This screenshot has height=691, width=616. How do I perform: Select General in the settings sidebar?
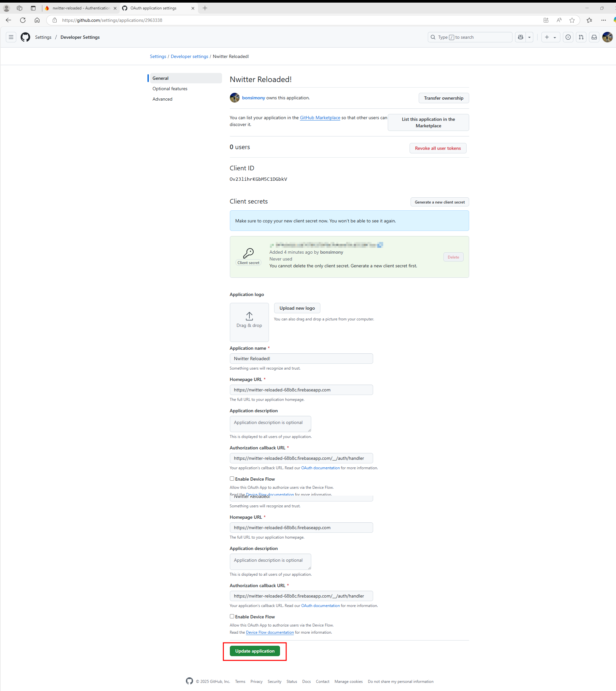pos(186,78)
